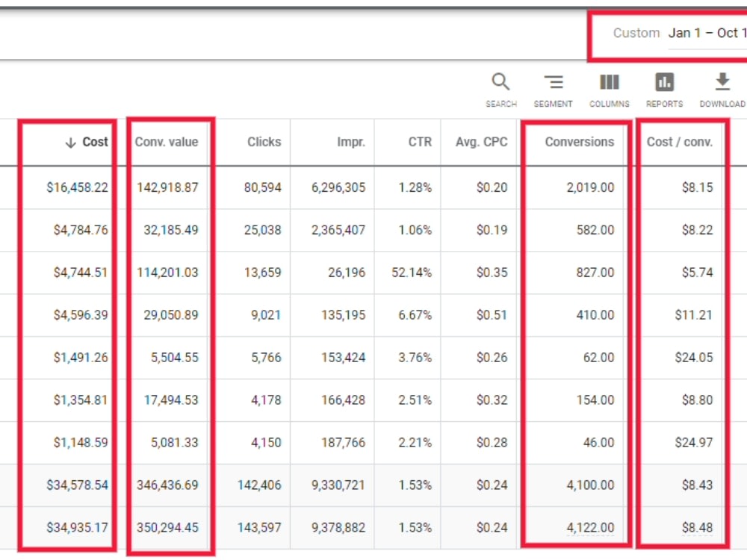Click clicks total 142,406

click(259, 485)
